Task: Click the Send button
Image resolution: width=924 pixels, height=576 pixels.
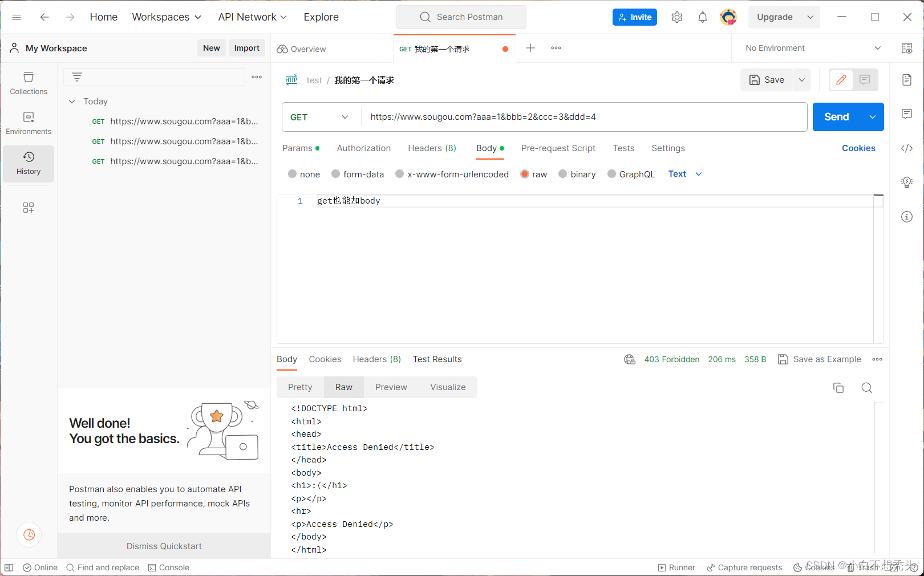Action: pyautogui.click(x=837, y=117)
